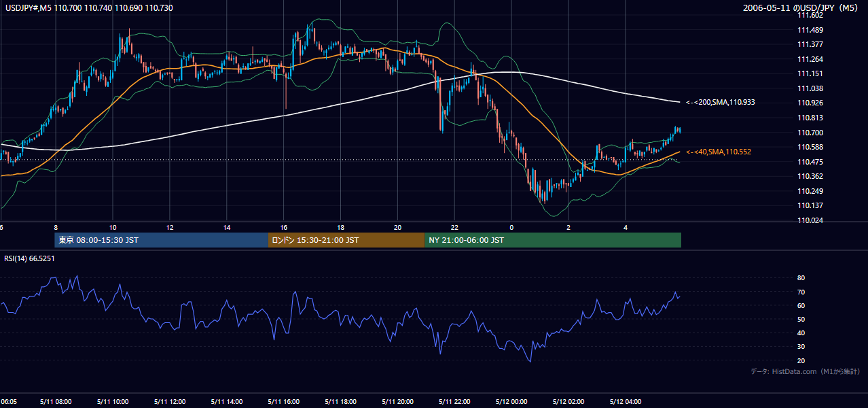
Task: Click hour 10 on the chart axis
Action: point(112,227)
